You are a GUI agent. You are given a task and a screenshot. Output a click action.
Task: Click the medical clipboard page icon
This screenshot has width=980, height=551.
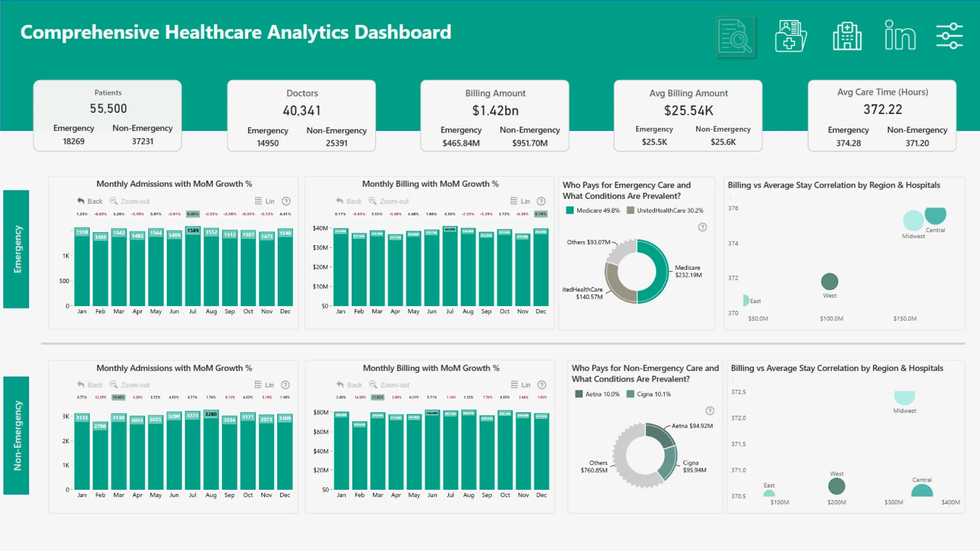(790, 36)
